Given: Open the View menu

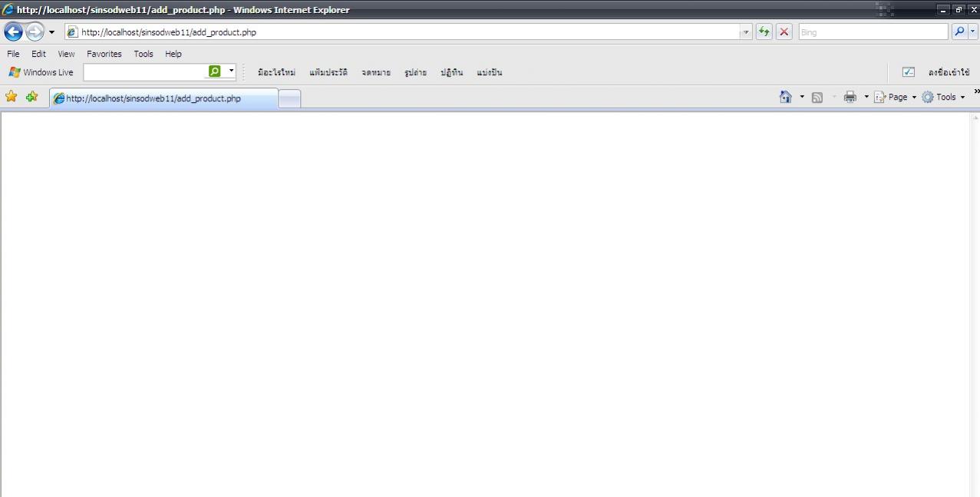Looking at the screenshot, I should click(x=66, y=54).
